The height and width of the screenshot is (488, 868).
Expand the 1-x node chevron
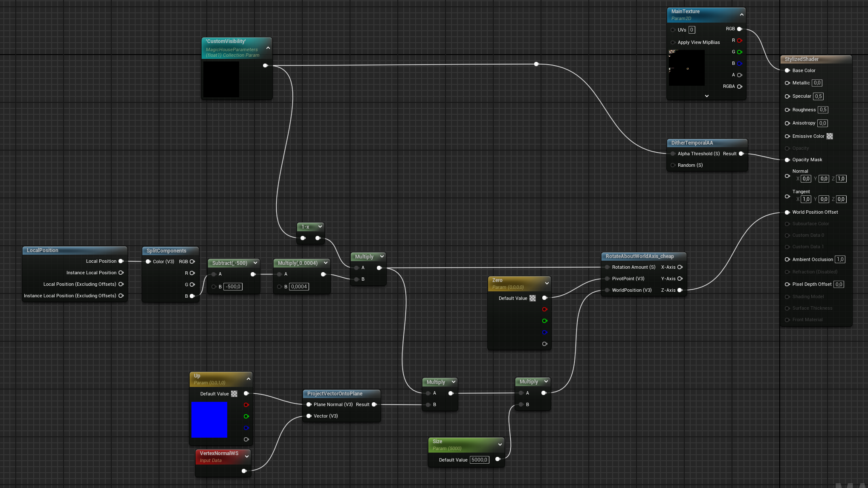tap(320, 227)
